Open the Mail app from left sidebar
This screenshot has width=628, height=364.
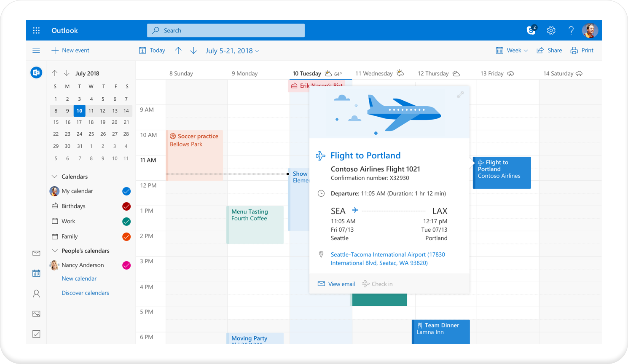point(36,253)
